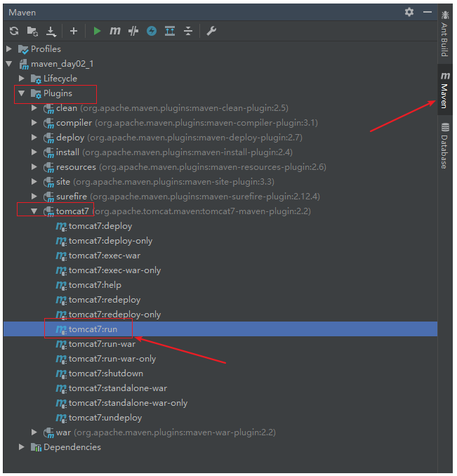Expand the resources plugin

coord(34,166)
